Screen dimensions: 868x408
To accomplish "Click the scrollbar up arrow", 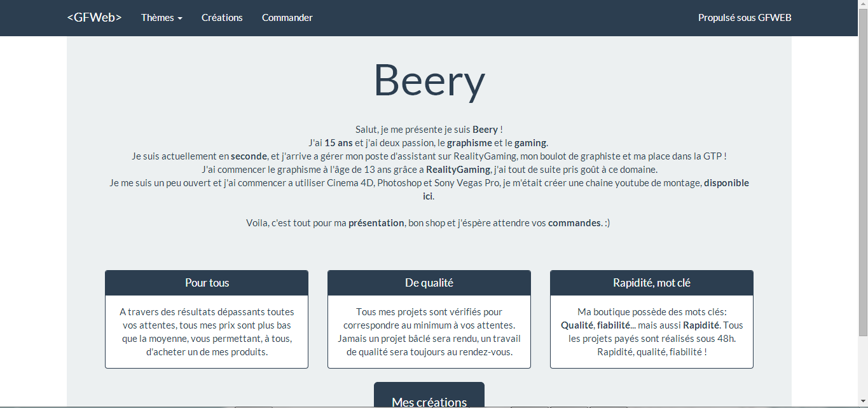I will (863, 5).
